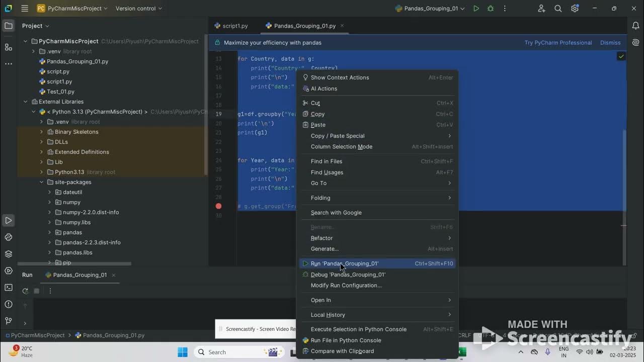
Task: Open the Python Console icon in sidebar
Action: pos(8,237)
